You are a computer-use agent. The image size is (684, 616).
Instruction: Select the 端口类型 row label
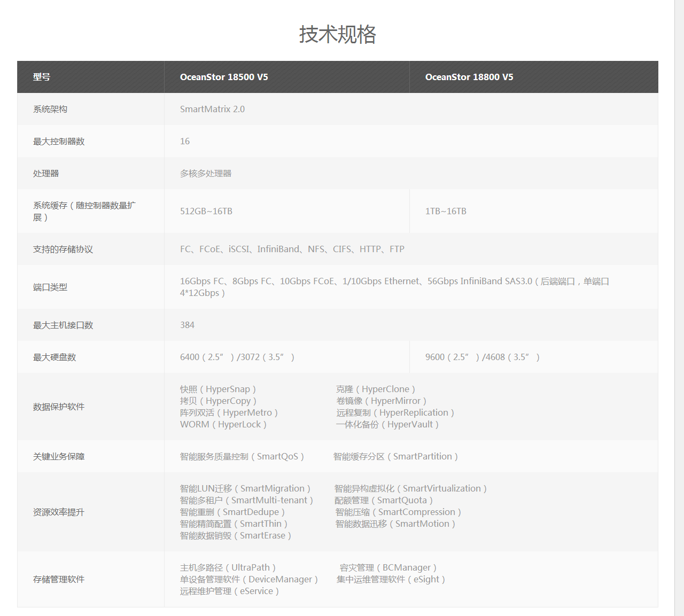coord(50,287)
